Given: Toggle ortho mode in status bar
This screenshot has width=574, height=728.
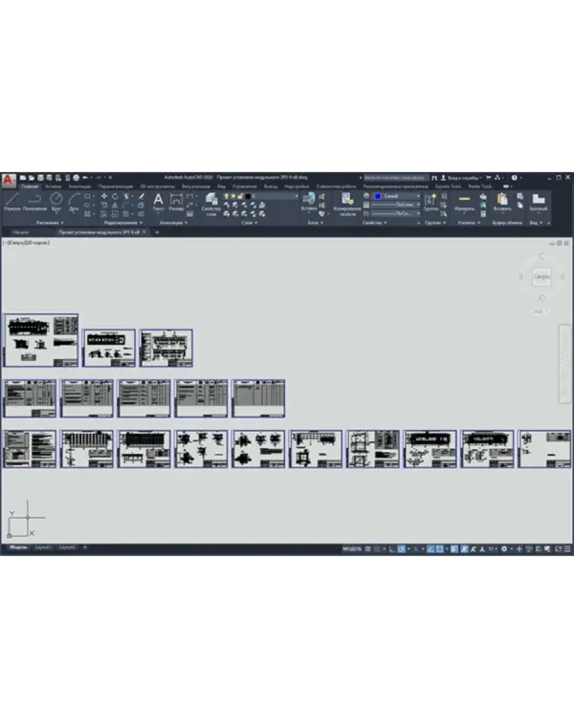Looking at the screenshot, I should click(391, 549).
